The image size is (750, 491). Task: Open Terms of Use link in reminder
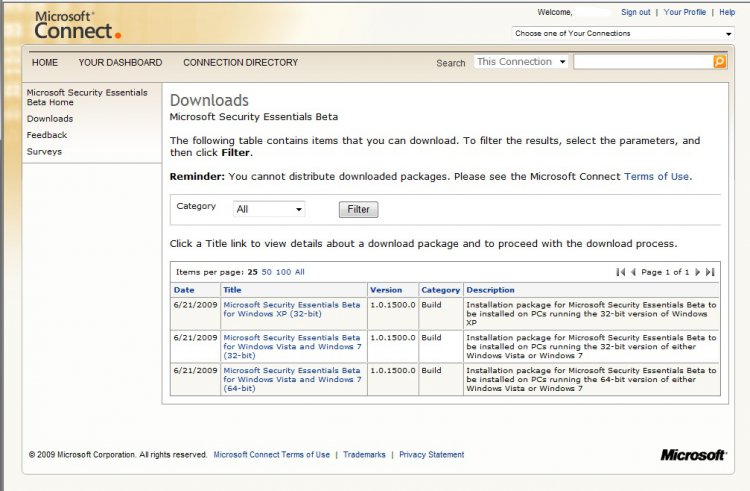[x=656, y=176]
